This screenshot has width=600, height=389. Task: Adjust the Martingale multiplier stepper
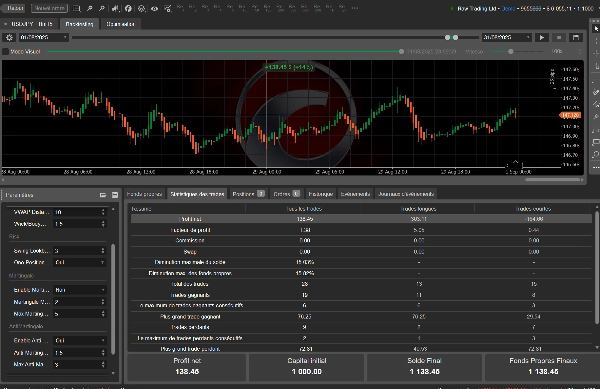tap(103, 302)
